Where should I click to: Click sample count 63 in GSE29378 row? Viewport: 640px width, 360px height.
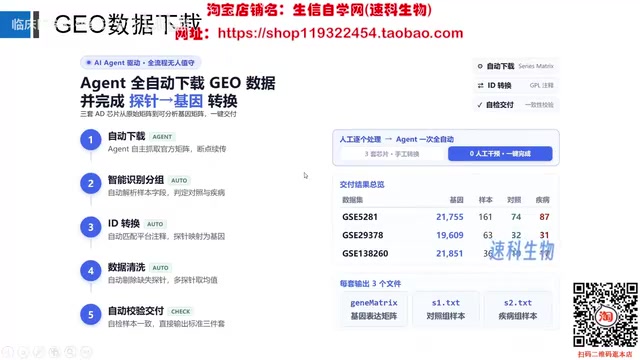pyautogui.click(x=487, y=235)
